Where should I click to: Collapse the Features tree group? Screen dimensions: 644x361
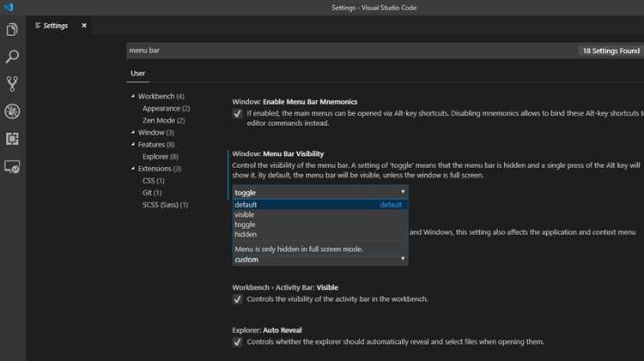pos(132,144)
